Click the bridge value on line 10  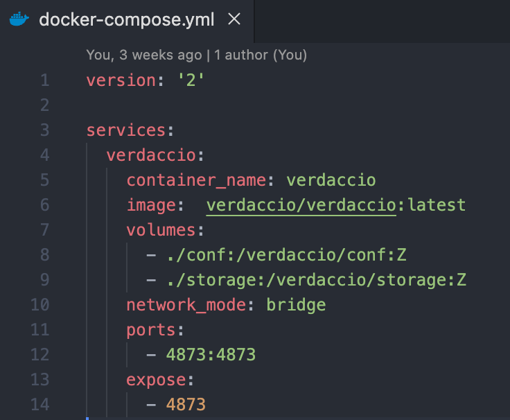(x=296, y=305)
